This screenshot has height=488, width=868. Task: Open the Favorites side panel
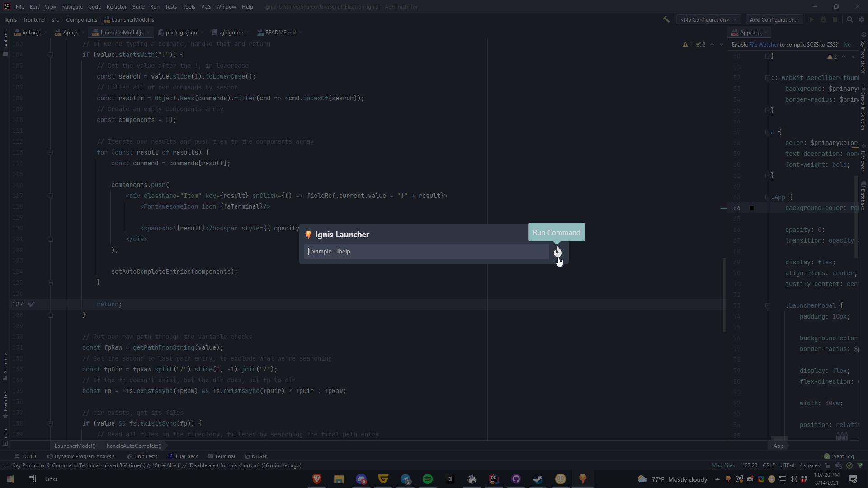5,405
